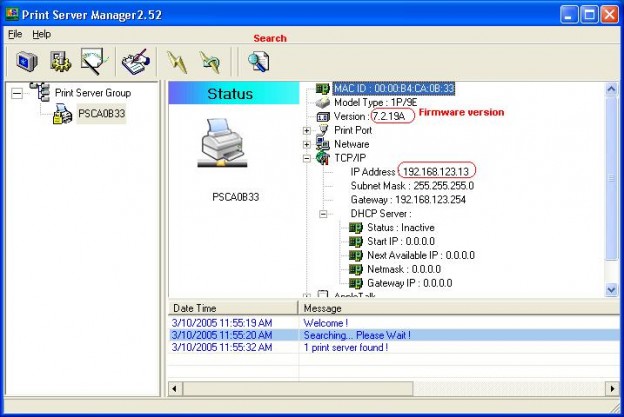Click the plain lightning bolt toolbar icon
The width and height of the screenshot is (624, 417).
[x=177, y=62]
